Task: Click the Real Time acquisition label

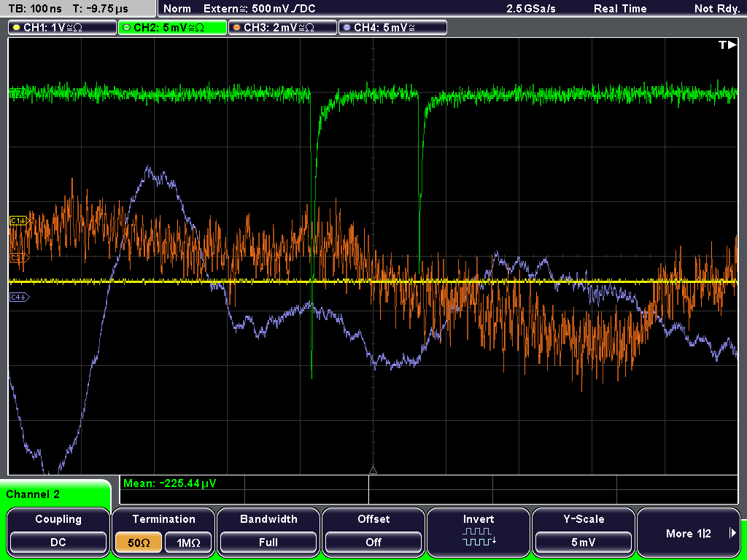Action: [x=620, y=9]
